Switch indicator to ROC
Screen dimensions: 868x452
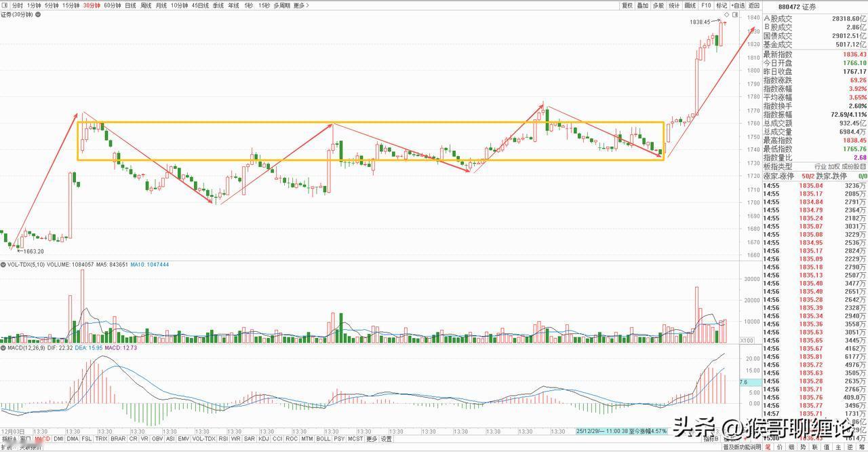[292, 438]
